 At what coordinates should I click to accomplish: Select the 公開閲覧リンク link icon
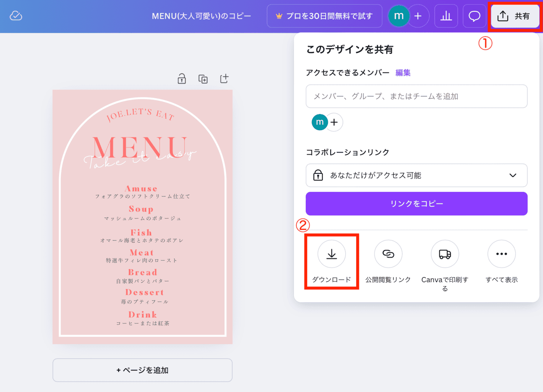pyautogui.click(x=388, y=254)
